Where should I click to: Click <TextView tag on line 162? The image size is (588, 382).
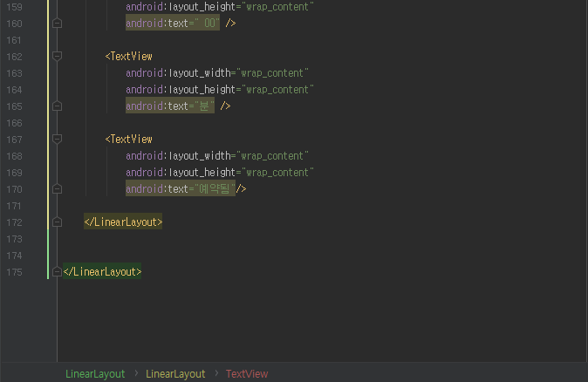128,56
